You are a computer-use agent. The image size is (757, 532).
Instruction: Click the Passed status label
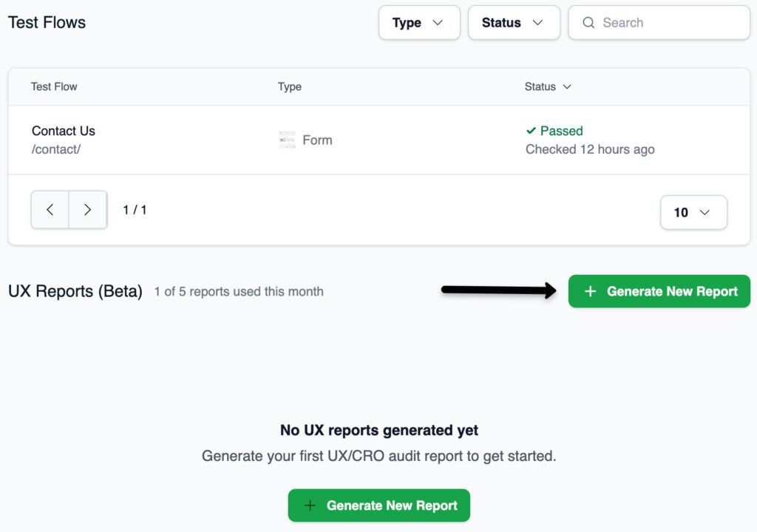click(x=561, y=131)
